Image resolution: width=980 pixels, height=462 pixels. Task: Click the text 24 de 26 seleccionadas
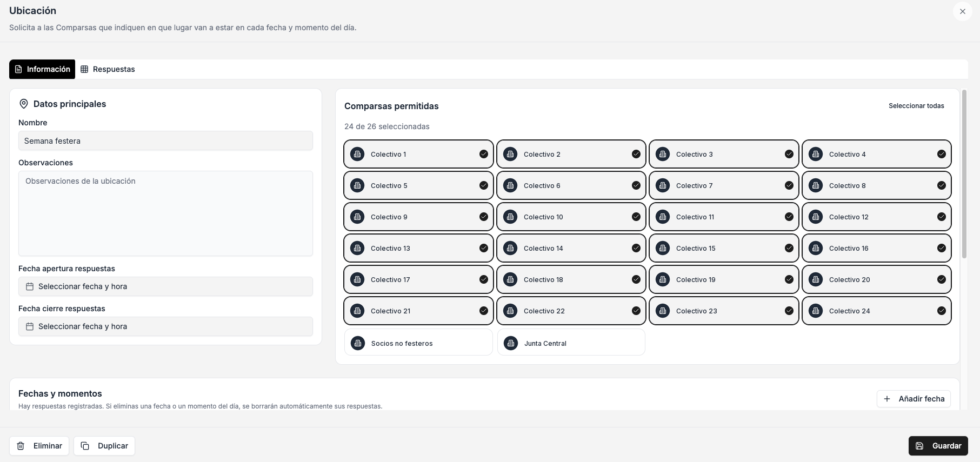(x=387, y=126)
